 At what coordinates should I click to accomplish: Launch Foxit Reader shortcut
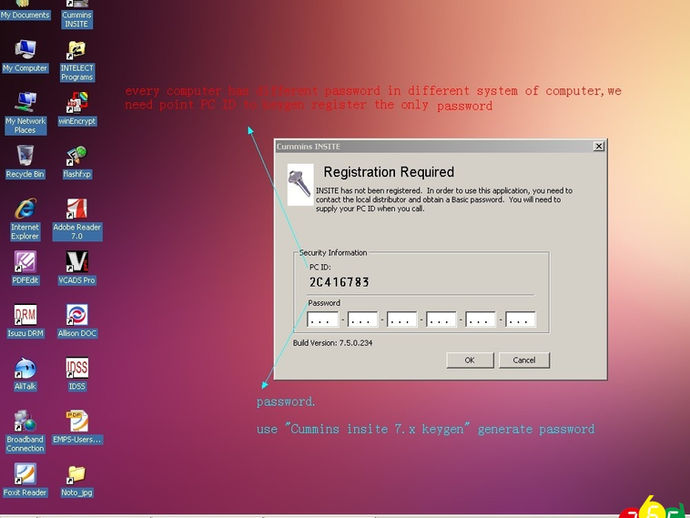click(25, 480)
